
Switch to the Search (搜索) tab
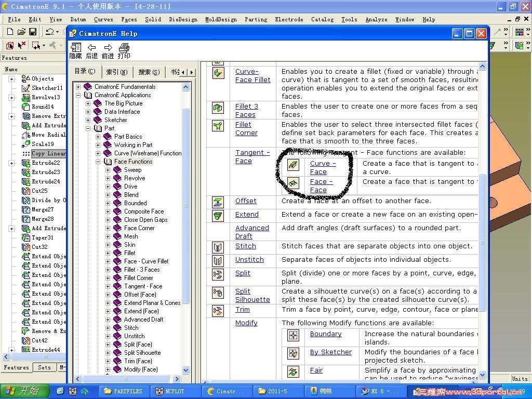coord(149,72)
